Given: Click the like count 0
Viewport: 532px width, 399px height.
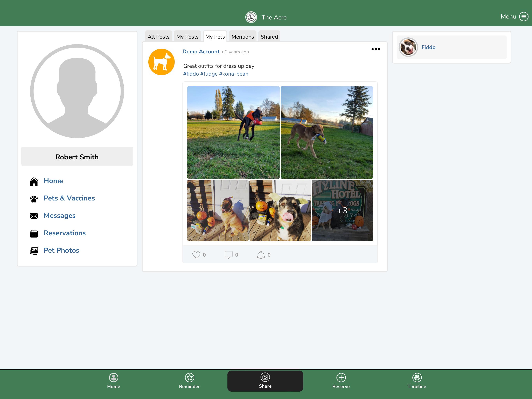Looking at the screenshot, I should tap(204, 255).
